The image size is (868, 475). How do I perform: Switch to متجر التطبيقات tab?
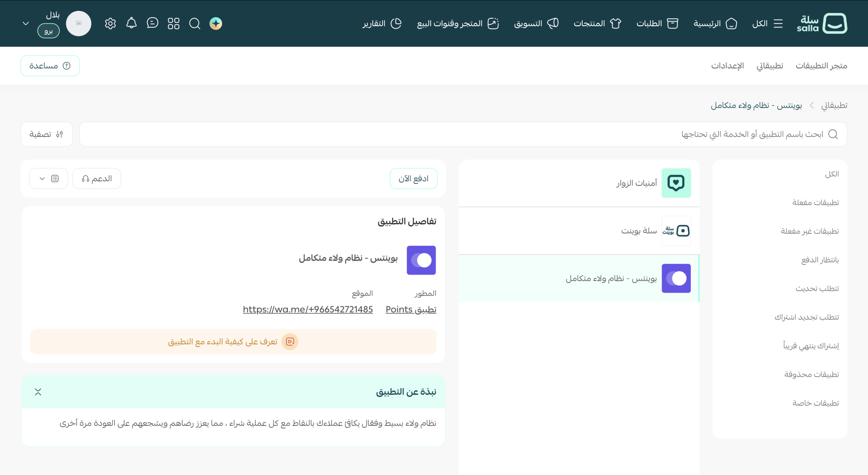pyautogui.click(x=821, y=65)
